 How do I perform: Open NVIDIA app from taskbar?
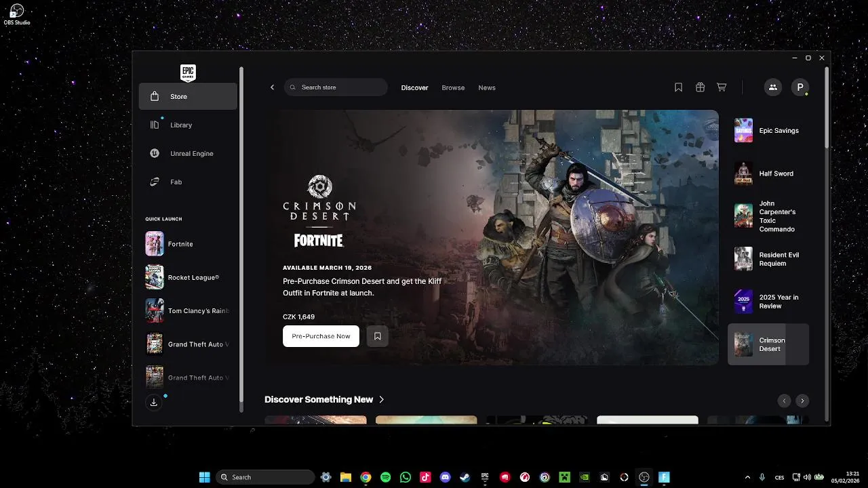pyautogui.click(x=585, y=477)
